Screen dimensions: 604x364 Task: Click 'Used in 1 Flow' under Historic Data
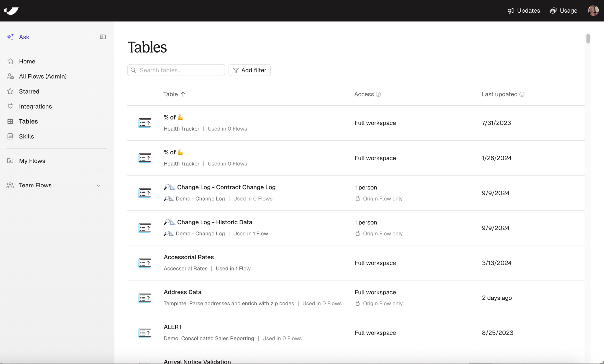pos(251,234)
